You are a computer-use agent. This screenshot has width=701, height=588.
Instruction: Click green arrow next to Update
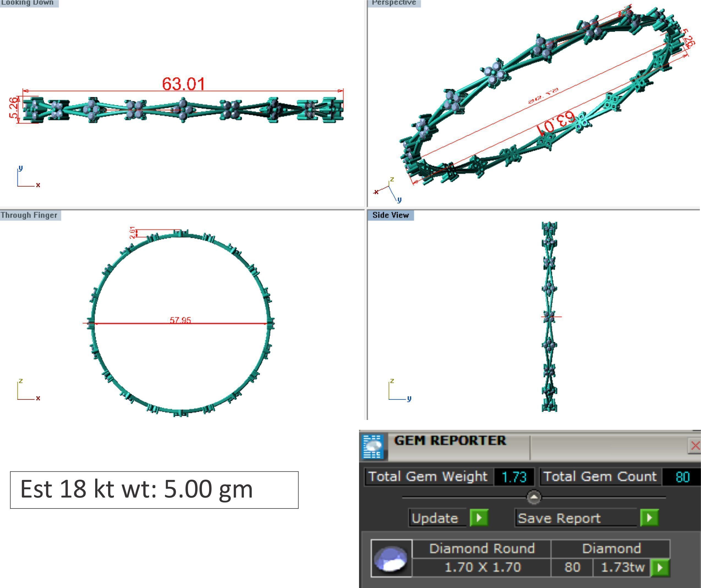pos(479,518)
